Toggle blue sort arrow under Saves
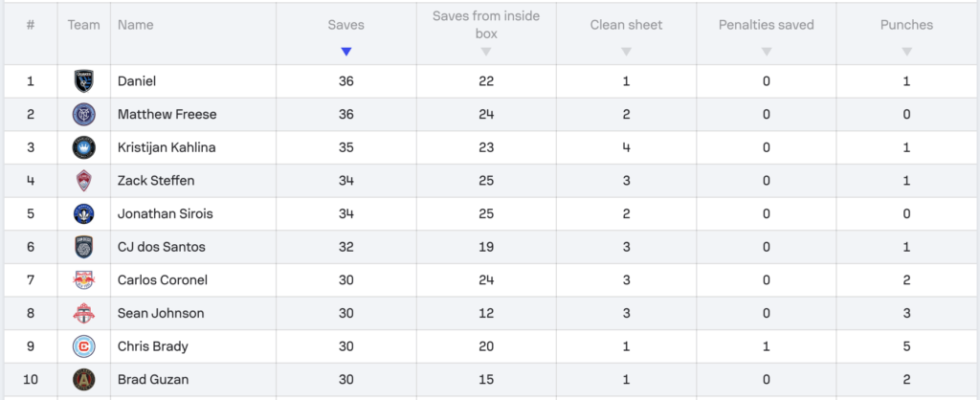Image resolution: width=980 pixels, height=400 pixels. tap(346, 52)
